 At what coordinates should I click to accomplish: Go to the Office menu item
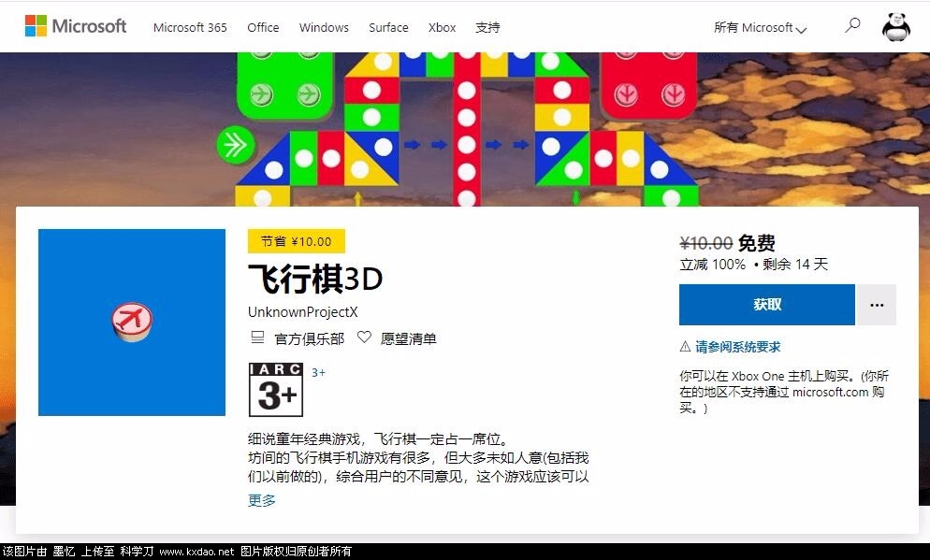pyautogui.click(x=263, y=27)
